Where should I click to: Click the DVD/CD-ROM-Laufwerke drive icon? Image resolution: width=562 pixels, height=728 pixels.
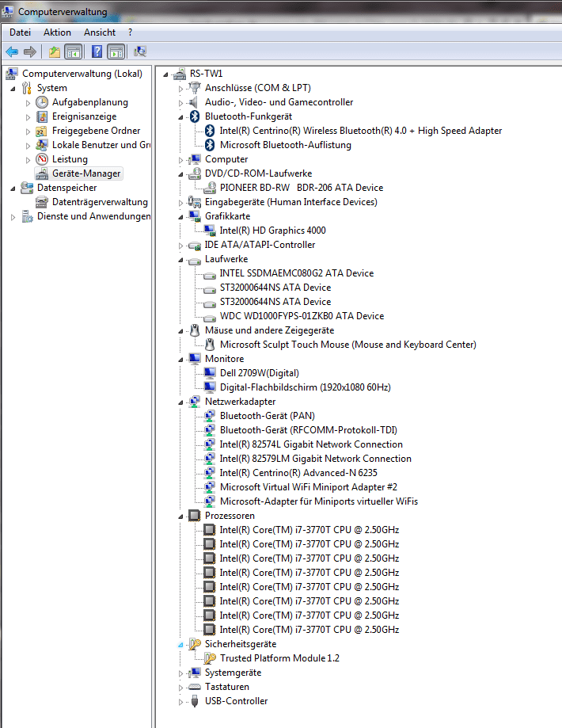coord(195,173)
